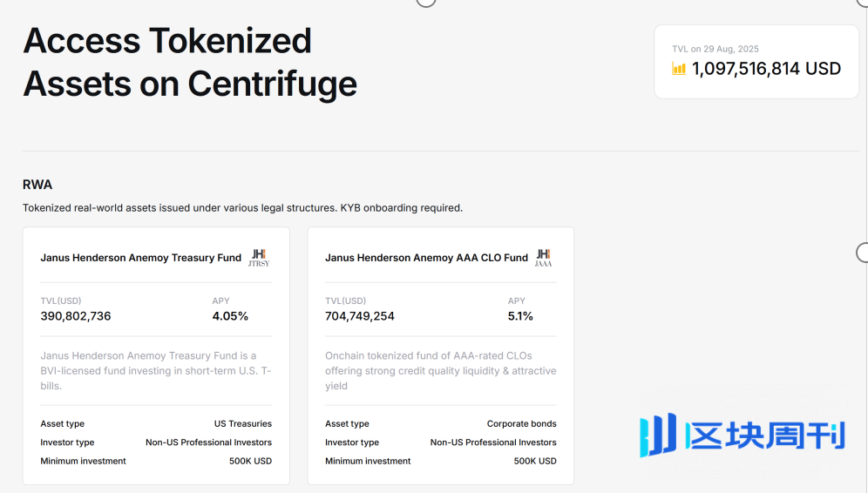Click the circle handle at top center
The image size is (868, 493).
click(425, 2)
